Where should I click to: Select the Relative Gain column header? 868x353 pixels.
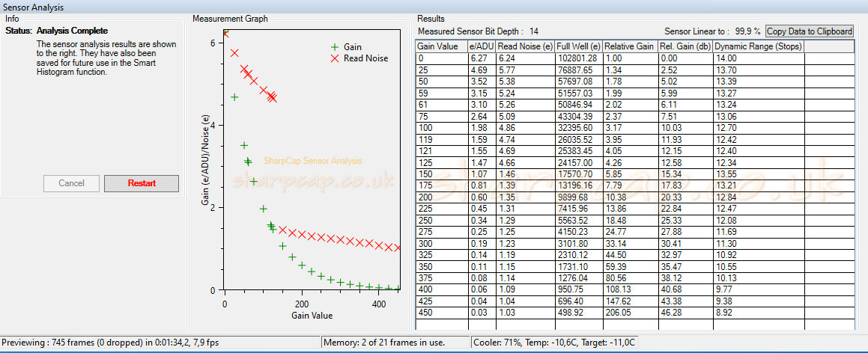629,46
